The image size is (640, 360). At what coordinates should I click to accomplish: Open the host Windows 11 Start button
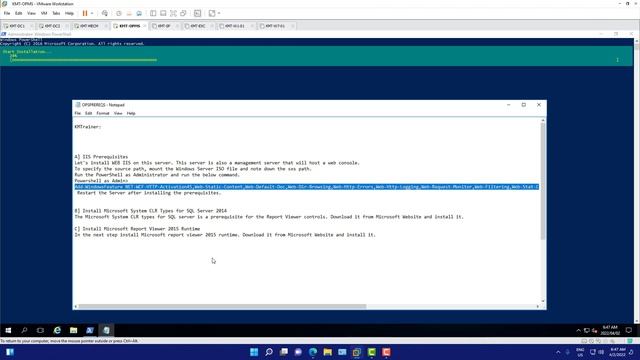tap(254, 352)
